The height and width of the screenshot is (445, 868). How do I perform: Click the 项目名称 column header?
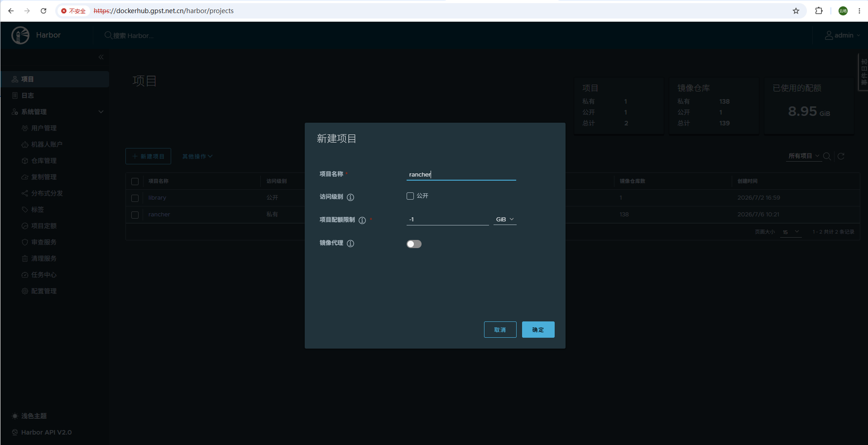tap(158, 181)
